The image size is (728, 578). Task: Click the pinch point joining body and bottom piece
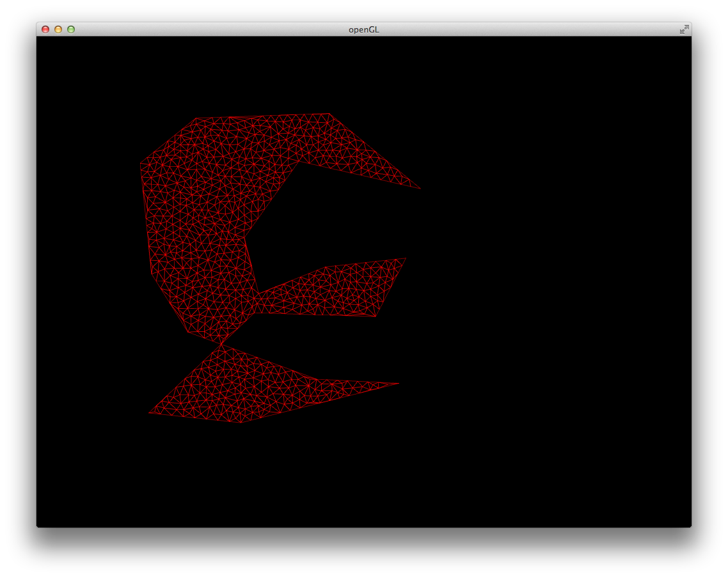[222, 345]
